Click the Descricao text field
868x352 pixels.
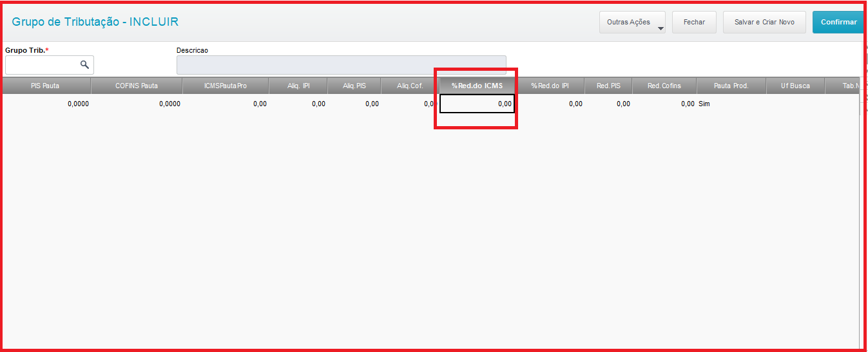click(342, 65)
